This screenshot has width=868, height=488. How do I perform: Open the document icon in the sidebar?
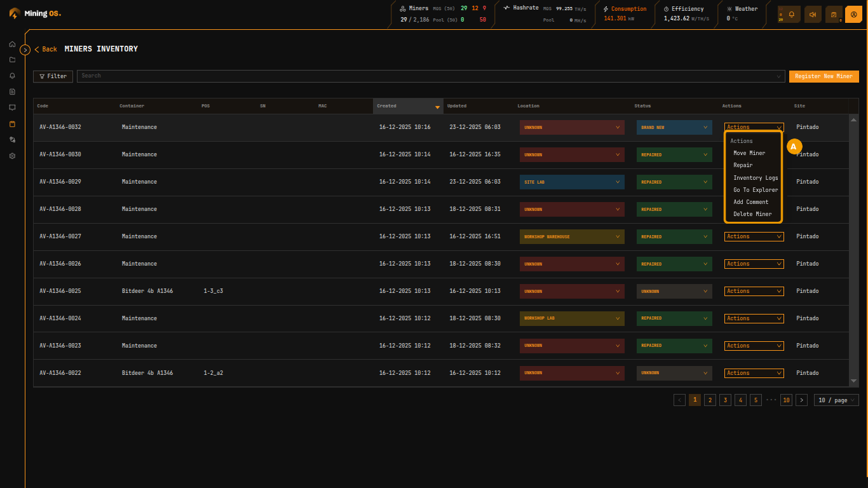11,91
